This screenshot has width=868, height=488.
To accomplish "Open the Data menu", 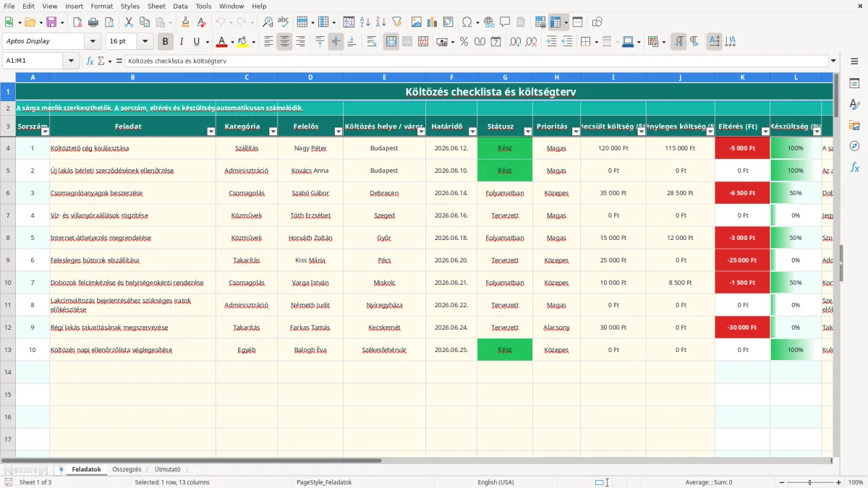I will coord(180,6).
